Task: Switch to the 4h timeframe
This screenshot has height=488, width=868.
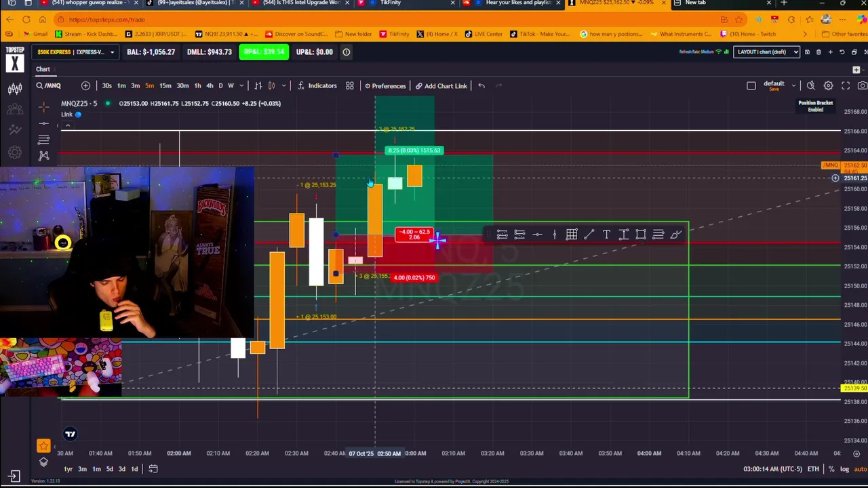Action: (x=209, y=85)
